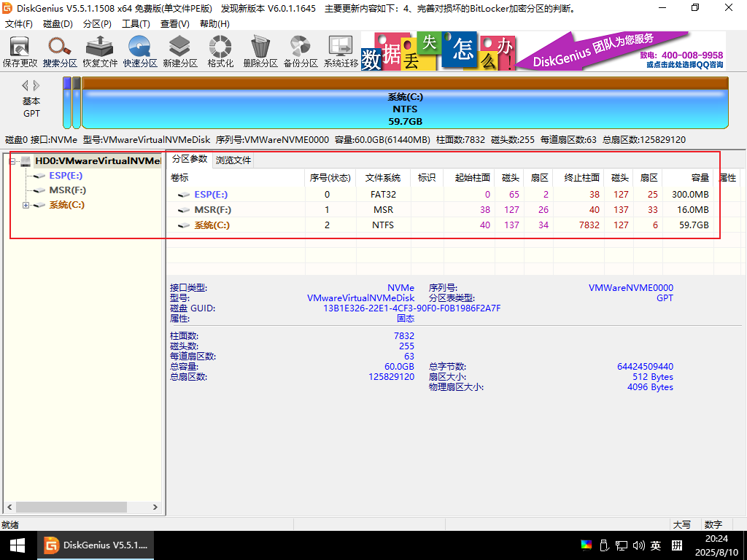Select ESP(E:) in the disk tree
Viewport: 747px width, 560px height.
click(x=66, y=176)
